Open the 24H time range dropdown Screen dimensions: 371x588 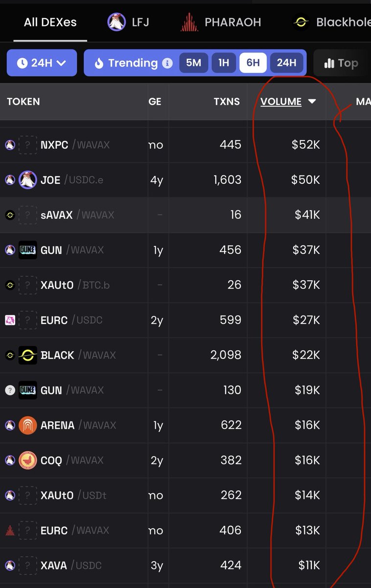pos(42,63)
